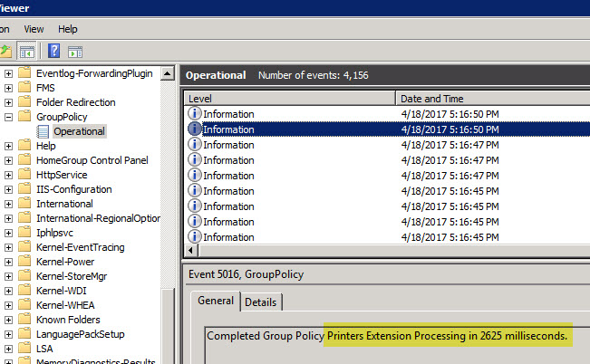
Task: Expand the LanguagePackSetup node
Action: pos(8,334)
